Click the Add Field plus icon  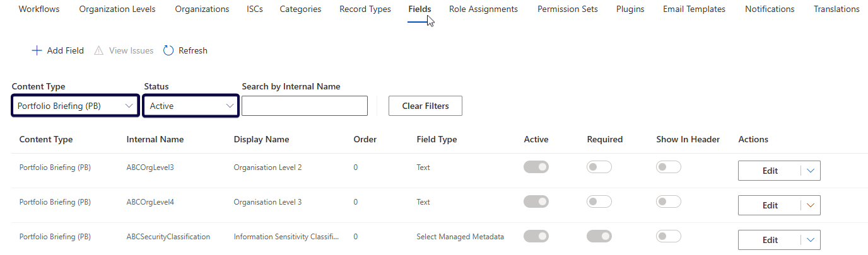(x=37, y=50)
